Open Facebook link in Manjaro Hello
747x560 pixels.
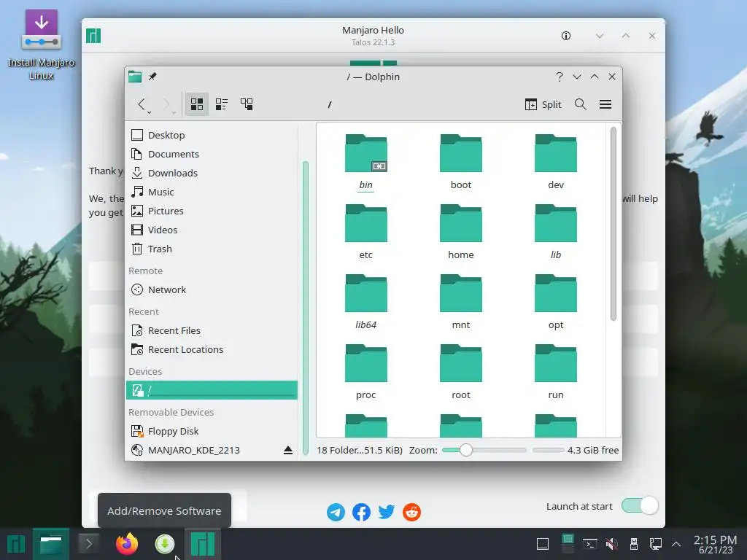361,513
